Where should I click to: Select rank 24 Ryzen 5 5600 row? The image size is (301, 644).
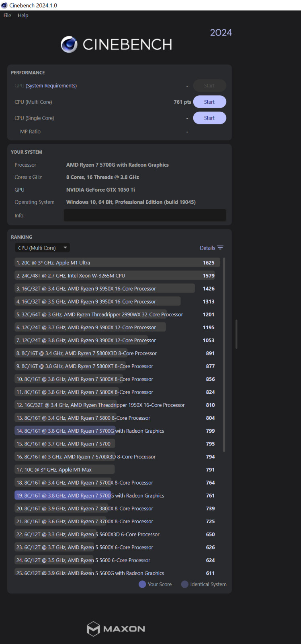pyautogui.click(x=117, y=560)
